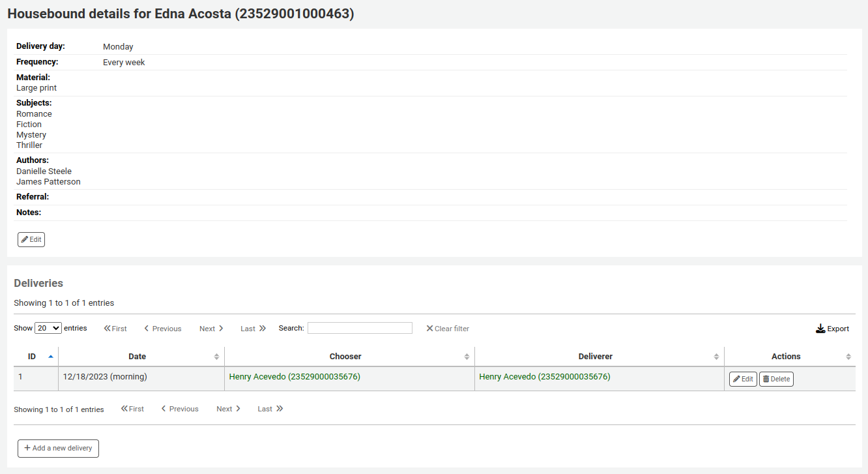Sort deliveries by ID column
This screenshot has height=474, width=868.
pos(36,357)
